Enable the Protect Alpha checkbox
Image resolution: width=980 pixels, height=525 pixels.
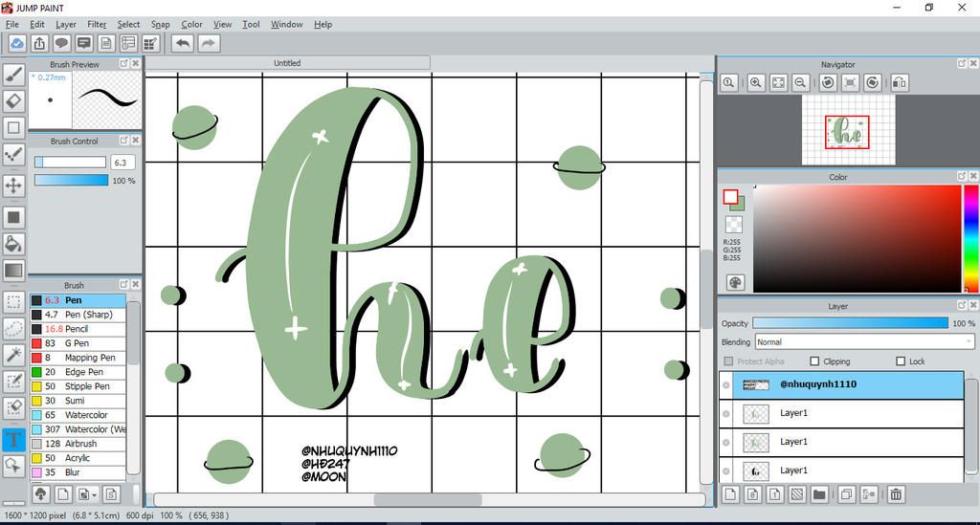(728, 361)
